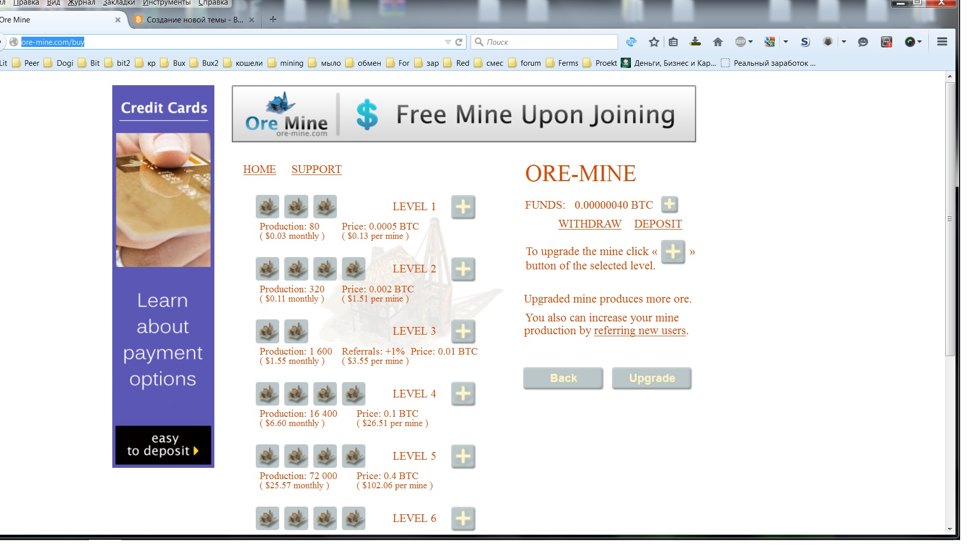Click the bookmark star icon in toolbar
The image size is (980, 551).
click(654, 42)
